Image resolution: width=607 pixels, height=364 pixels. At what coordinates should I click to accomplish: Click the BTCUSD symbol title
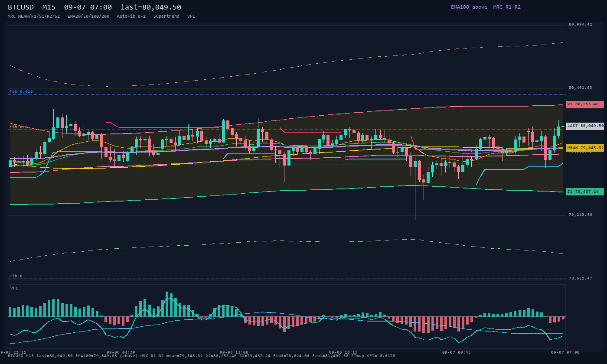[21, 7]
